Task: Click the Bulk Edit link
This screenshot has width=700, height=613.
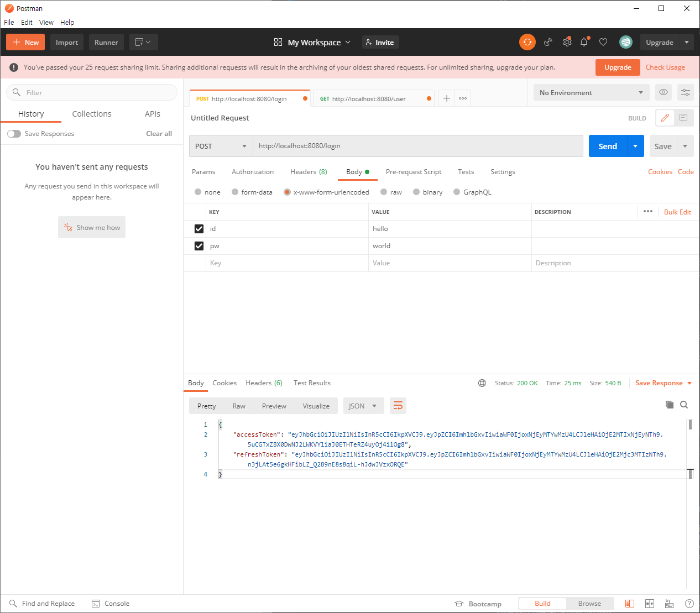Action: coord(677,212)
